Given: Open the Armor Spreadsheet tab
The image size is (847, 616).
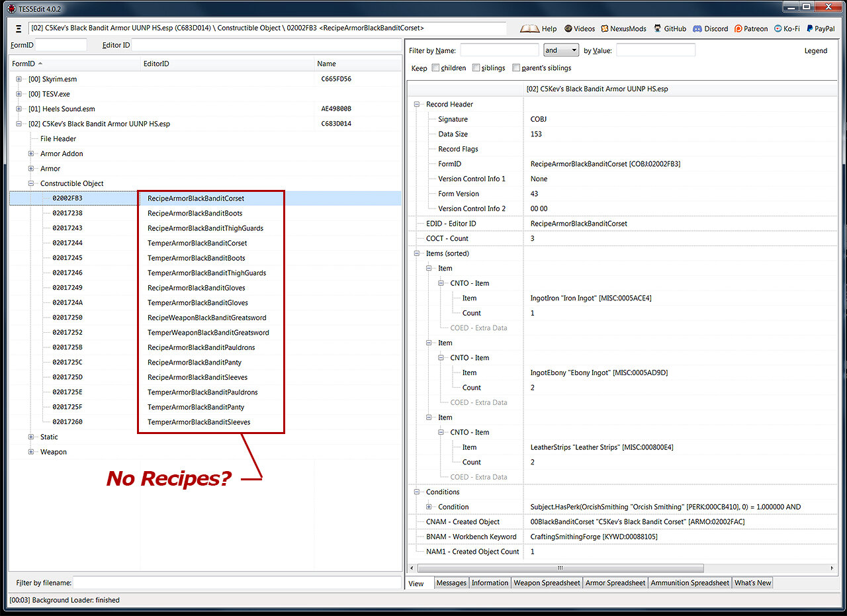Looking at the screenshot, I should coord(615,583).
